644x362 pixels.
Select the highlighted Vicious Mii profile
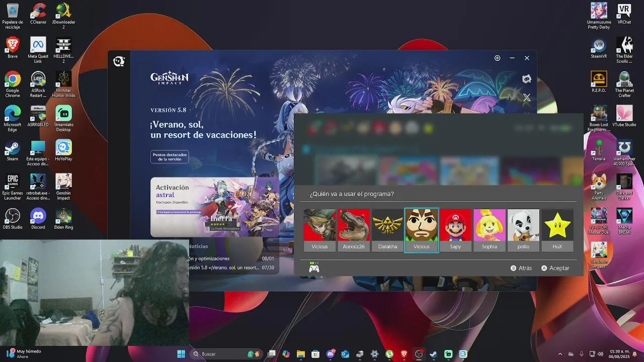click(422, 230)
